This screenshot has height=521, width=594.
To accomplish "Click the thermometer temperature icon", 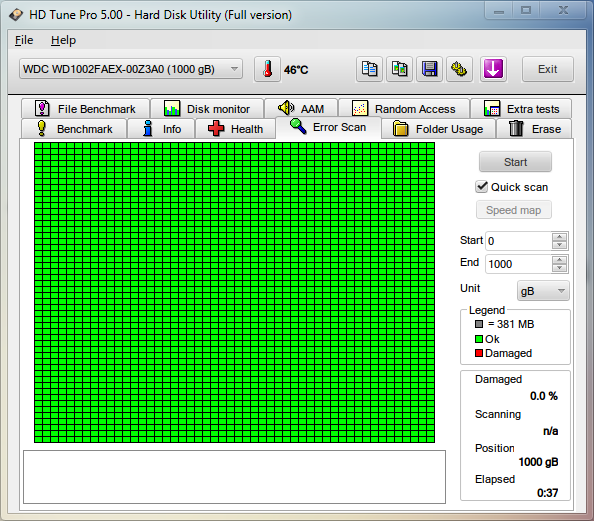I will pos(267,69).
